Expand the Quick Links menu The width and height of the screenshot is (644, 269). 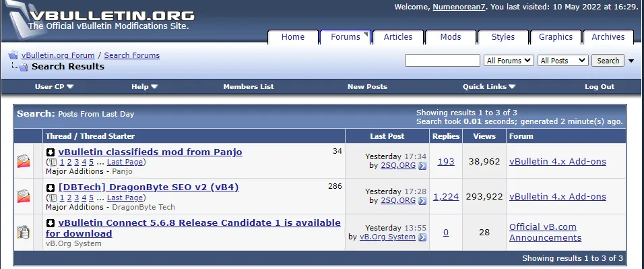(489, 86)
